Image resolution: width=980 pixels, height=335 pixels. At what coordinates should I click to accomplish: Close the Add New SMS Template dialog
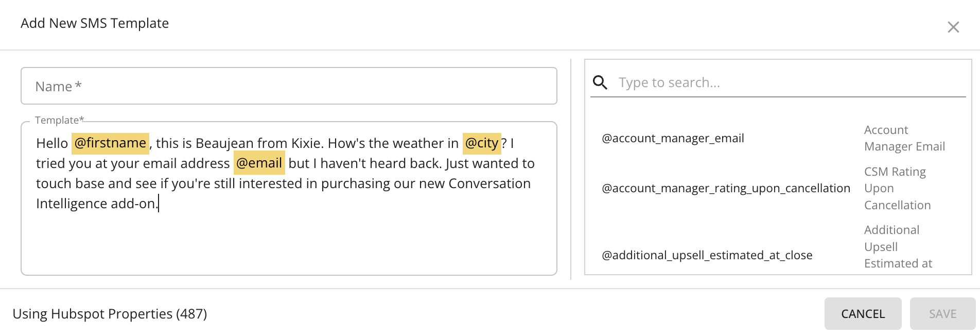953,27
